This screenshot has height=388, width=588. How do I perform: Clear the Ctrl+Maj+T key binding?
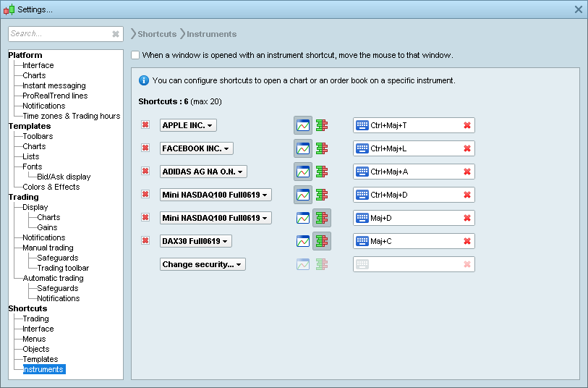[x=467, y=125]
